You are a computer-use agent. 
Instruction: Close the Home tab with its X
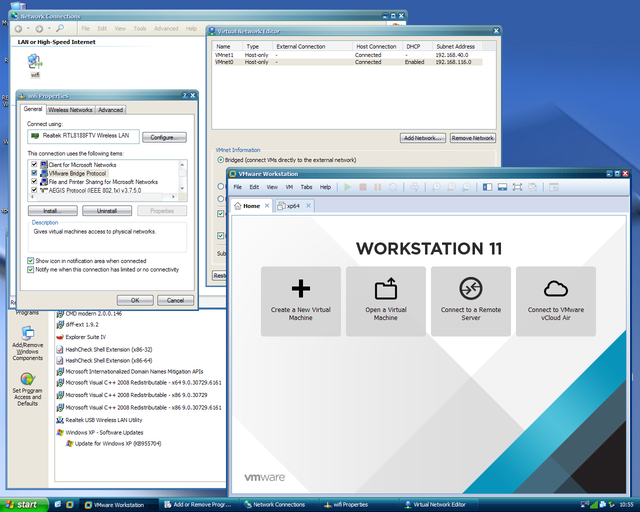tap(267, 206)
